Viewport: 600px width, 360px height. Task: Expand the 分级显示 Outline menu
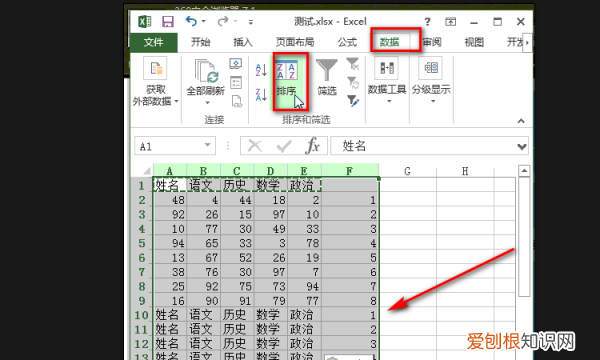coord(431,80)
